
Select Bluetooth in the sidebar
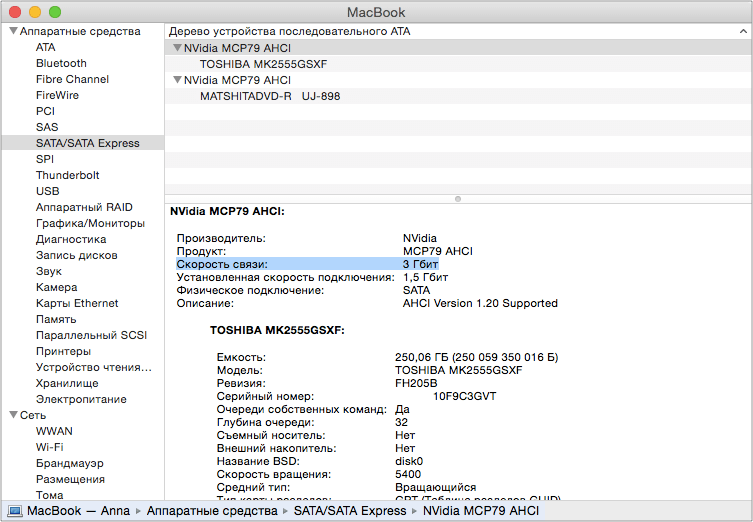point(61,63)
